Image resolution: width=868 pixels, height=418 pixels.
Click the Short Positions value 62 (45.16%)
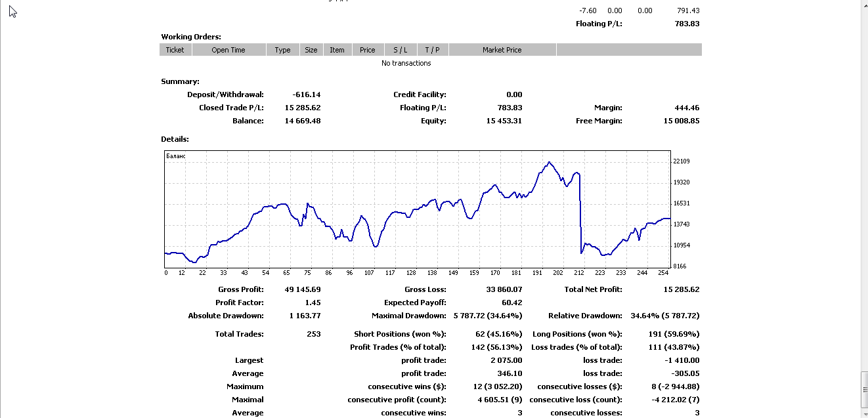[x=499, y=334]
